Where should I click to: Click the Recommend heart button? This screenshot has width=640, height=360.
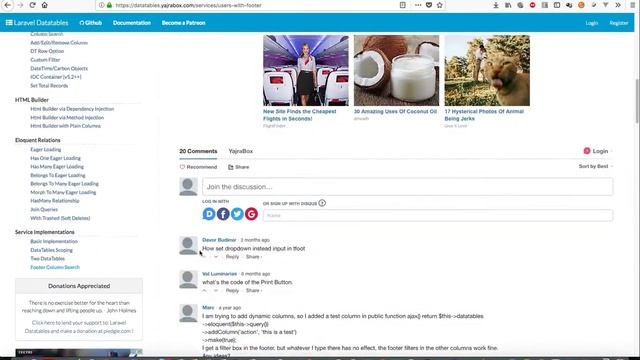click(198, 167)
